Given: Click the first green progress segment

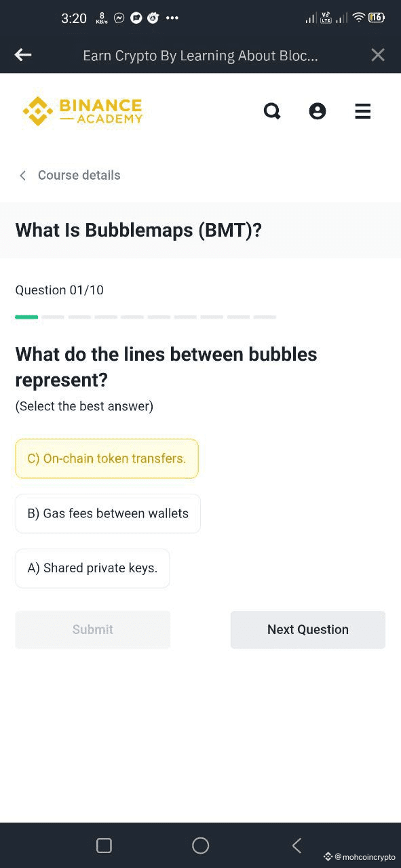Looking at the screenshot, I should tap(26, 317).
